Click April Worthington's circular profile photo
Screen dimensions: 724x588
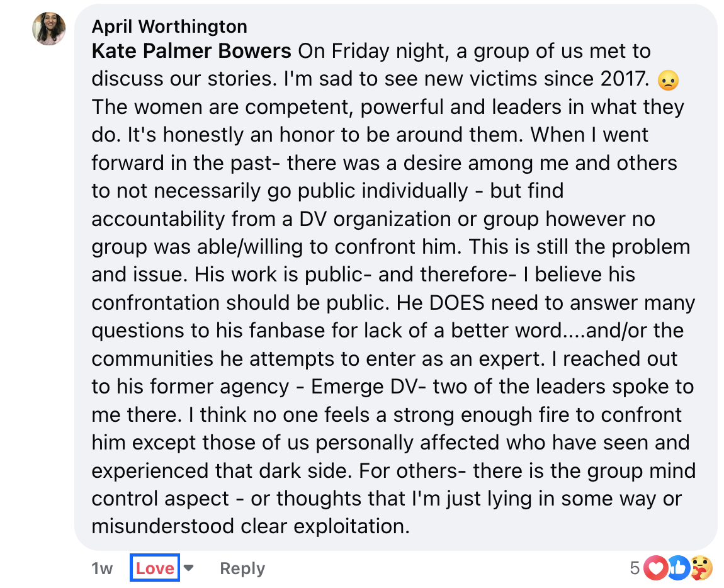pos(48,28)
